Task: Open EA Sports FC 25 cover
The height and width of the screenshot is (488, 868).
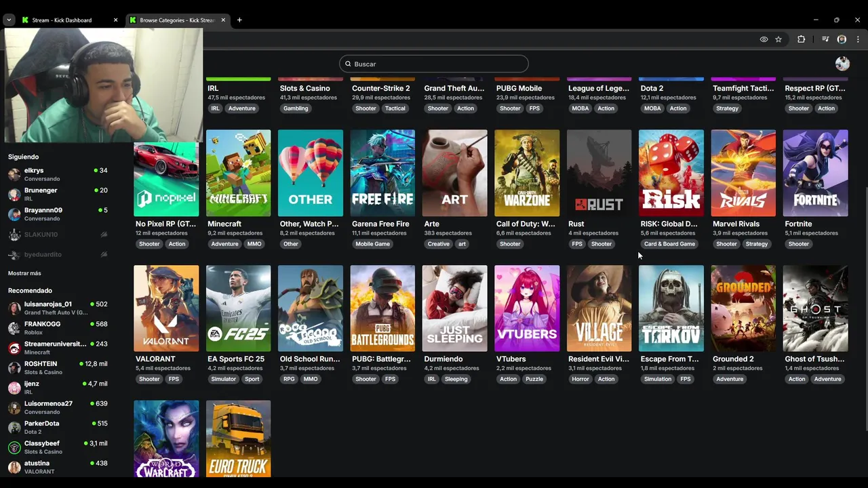Action: click(x=238, y=308)
